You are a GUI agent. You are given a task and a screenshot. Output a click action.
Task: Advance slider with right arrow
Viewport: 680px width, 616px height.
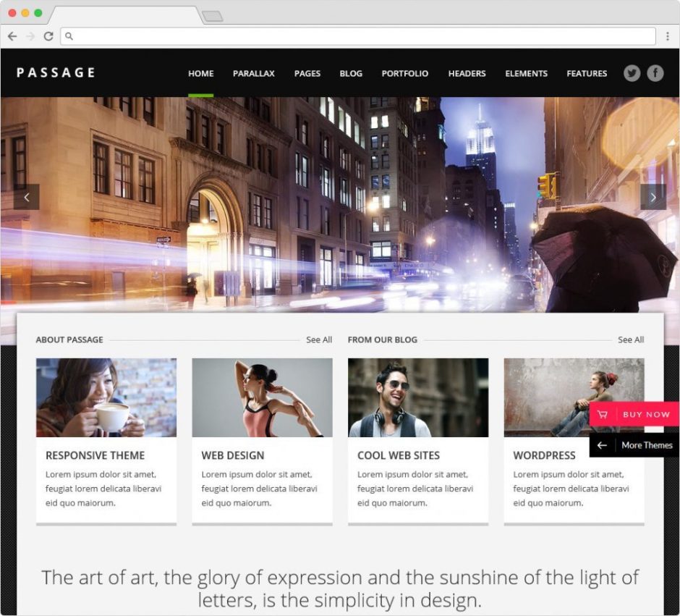pyautogui.click(x=653, y=197)
